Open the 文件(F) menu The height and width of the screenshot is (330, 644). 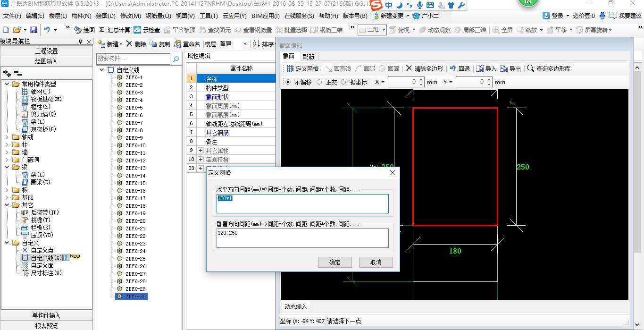point(12,16)
